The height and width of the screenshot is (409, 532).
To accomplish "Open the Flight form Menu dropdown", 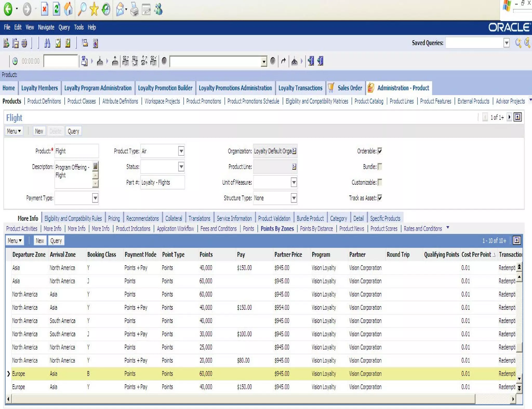I will click(x=14, y=131).
